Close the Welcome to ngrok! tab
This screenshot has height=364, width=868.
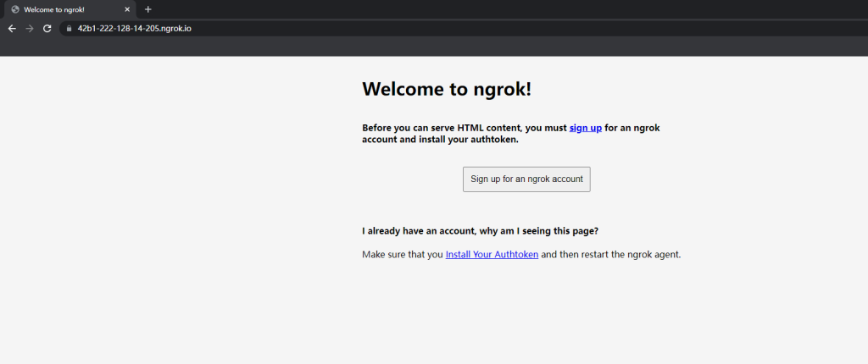127,9
